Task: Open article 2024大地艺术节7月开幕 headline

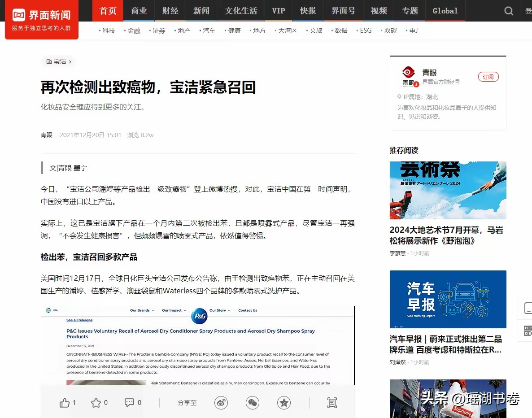Action: (x=446, y=235)
